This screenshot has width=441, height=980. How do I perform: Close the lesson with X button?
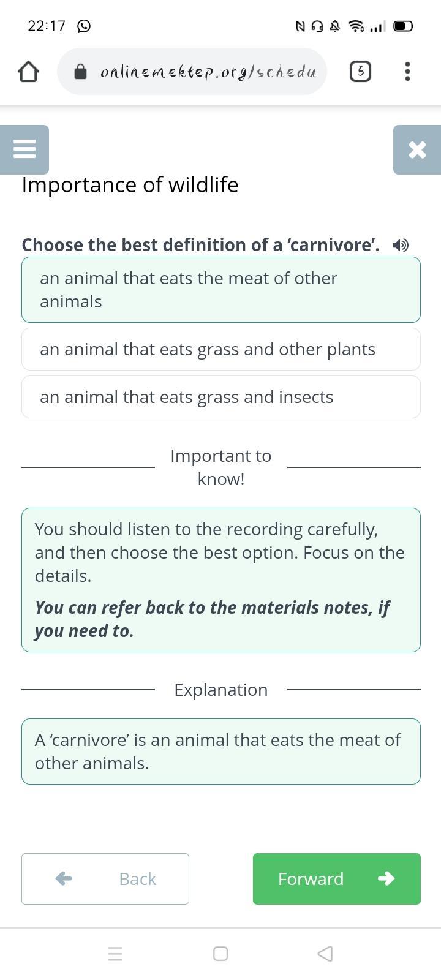coord(417,149)
